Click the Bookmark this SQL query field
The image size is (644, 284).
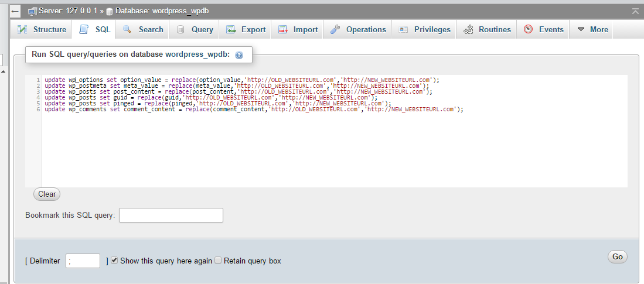[x=171, y=215]
